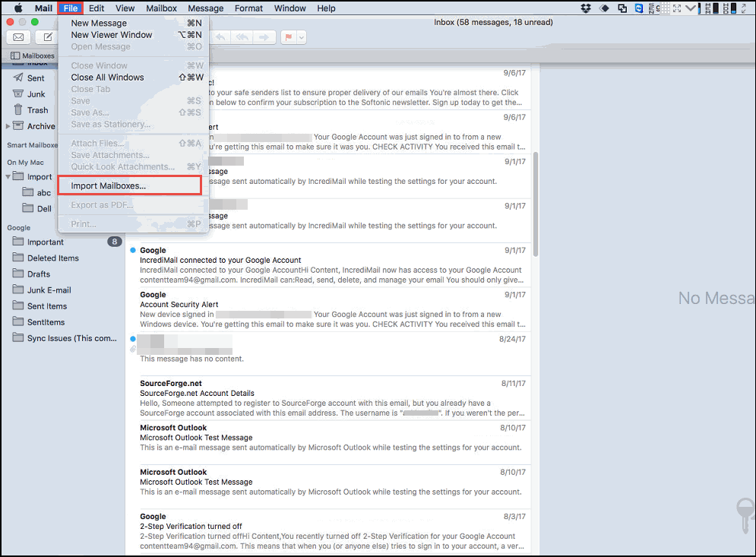Open the Trash mailbox in sidebar
The height and width of the screenshot is (557, 756).
pyautogui.click(x=37, y=110)
